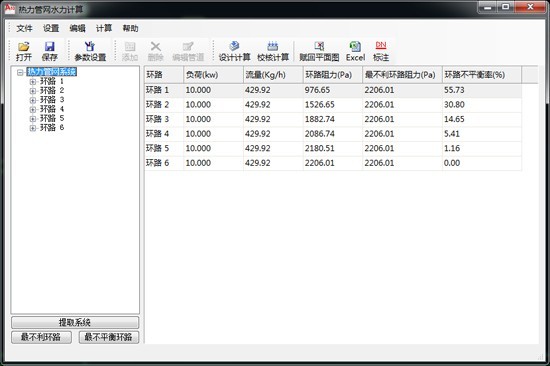Image resolution: width=550 pixels, height=366 pixels.
Task: Click the 提取系统 button
Action: 75,322
